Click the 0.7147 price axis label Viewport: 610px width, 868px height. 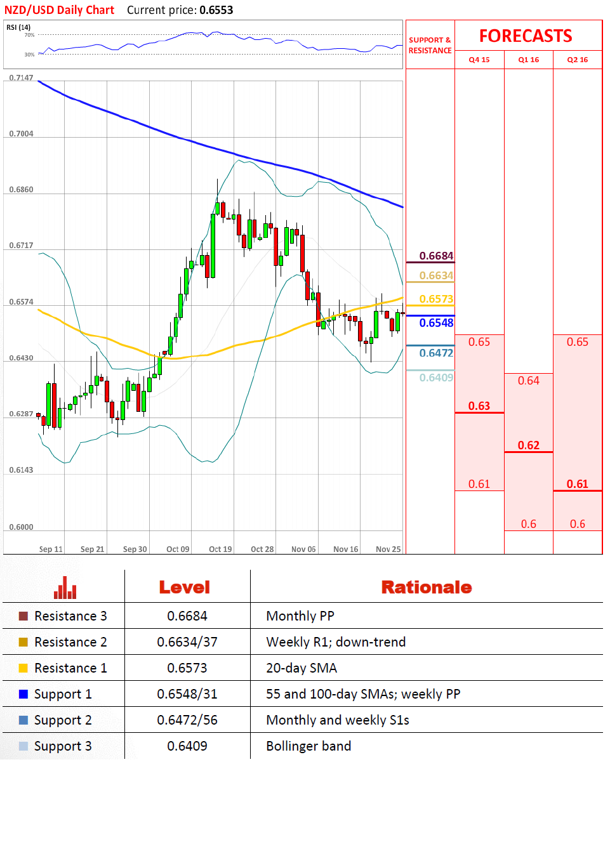21,78
